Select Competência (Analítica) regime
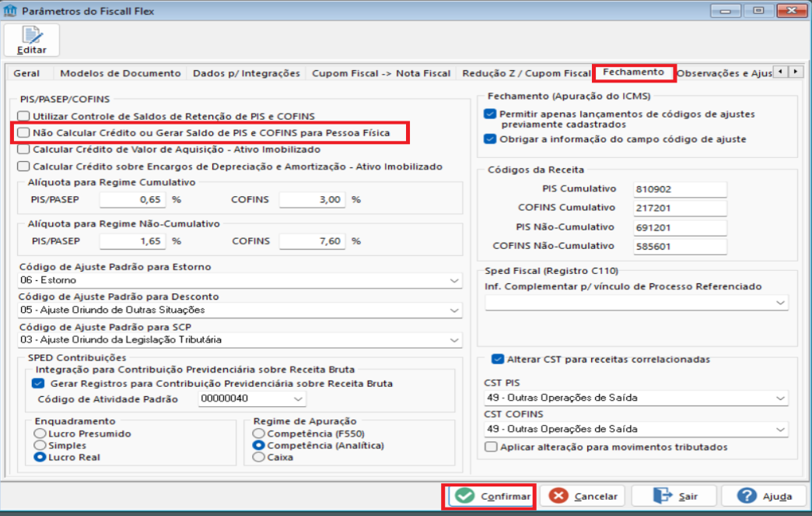The height and width of the screenshot is (516, 812). (x=258, y=445)
